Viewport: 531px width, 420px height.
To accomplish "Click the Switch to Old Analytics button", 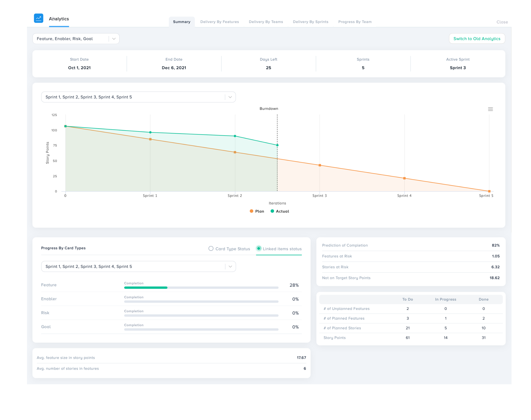I will (x=477, y=39).
